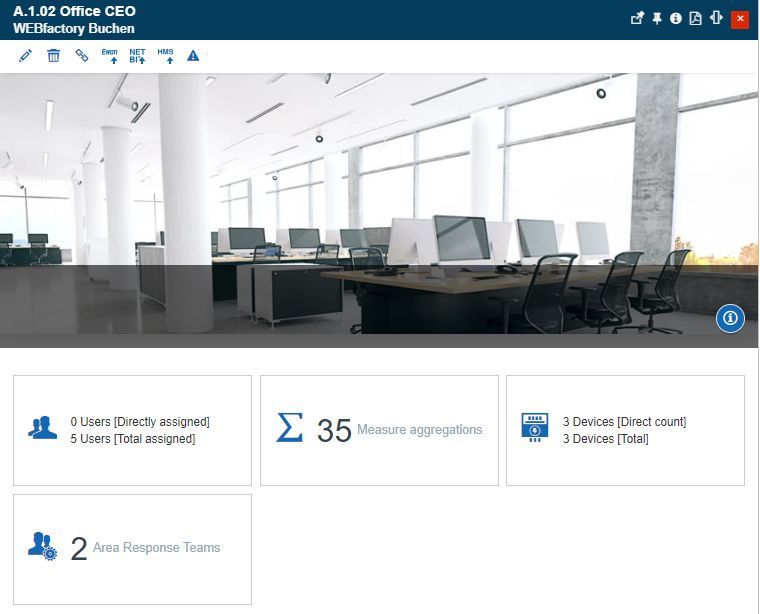Toggle the panel width expand icon
Image resolution: width=760 pixels, height=614 pixels.
coord(716,19)
